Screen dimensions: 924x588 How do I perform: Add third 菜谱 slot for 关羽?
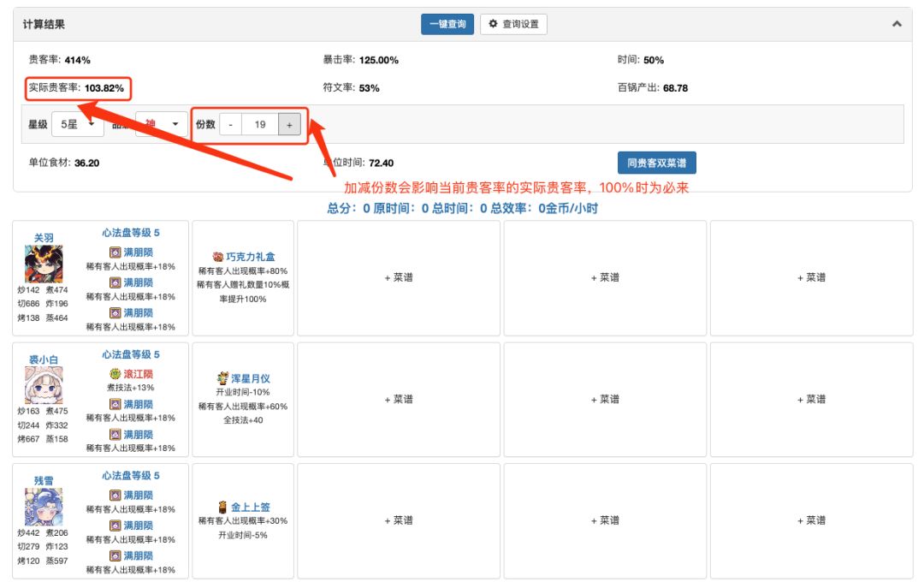click(811, 278)
